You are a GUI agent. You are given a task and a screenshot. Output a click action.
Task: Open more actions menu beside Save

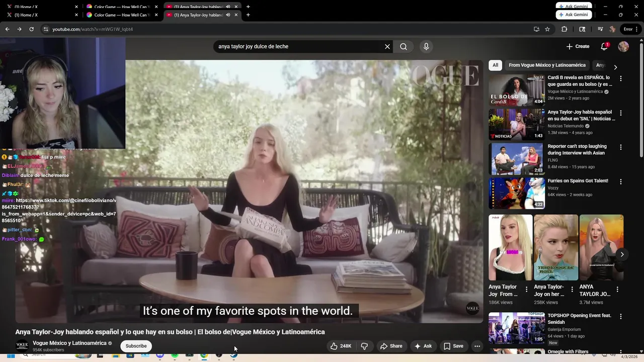click(477, 346)
